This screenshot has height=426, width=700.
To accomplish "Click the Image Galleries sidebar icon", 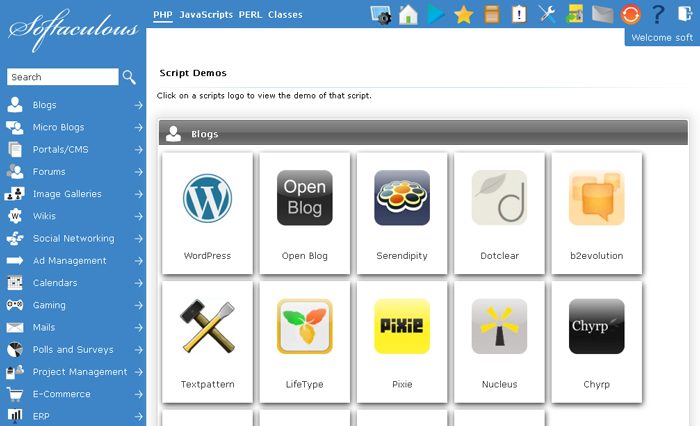I will (14, 194).
